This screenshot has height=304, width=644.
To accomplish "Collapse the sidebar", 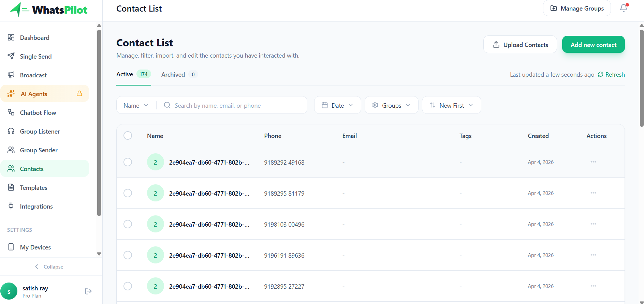I will pos(49,267).
